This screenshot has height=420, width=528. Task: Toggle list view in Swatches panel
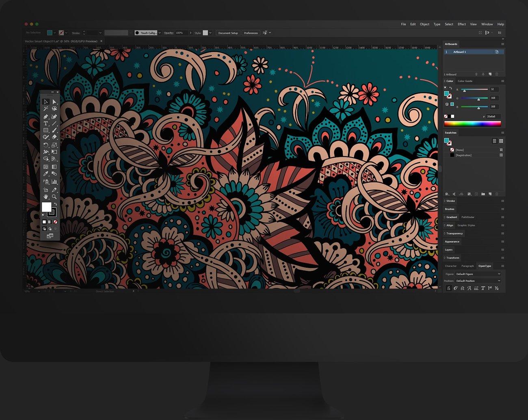(x=494, y=141)
